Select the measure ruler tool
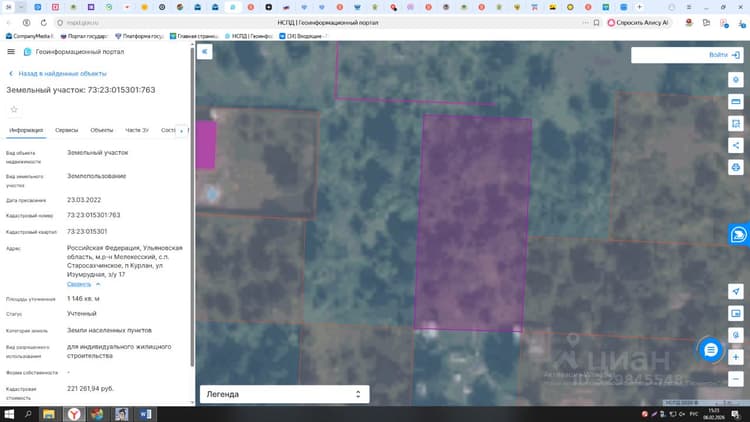 (x=736, y=101)
